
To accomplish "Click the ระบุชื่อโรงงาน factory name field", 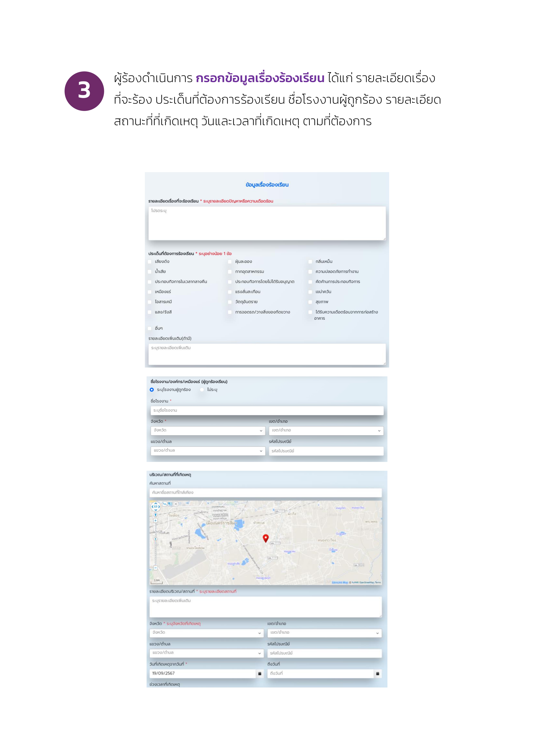I will (x=267, y=410).
